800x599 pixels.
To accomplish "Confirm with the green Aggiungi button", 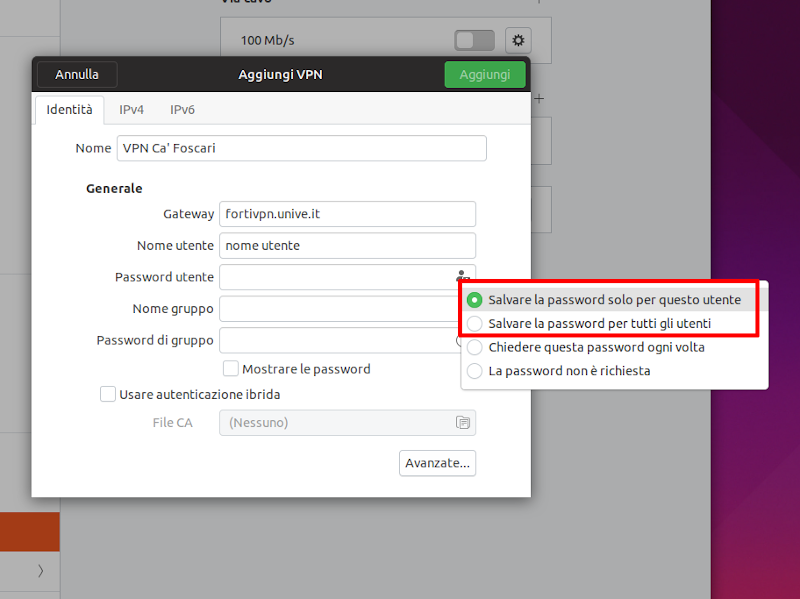I will tap(485, 74).
